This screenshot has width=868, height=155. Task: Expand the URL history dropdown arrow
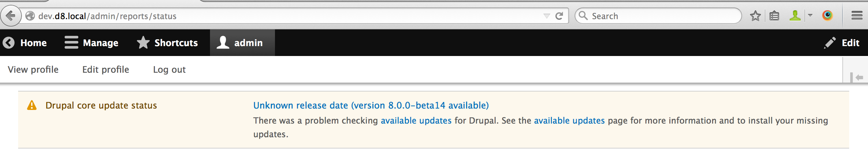coord(547,16)
